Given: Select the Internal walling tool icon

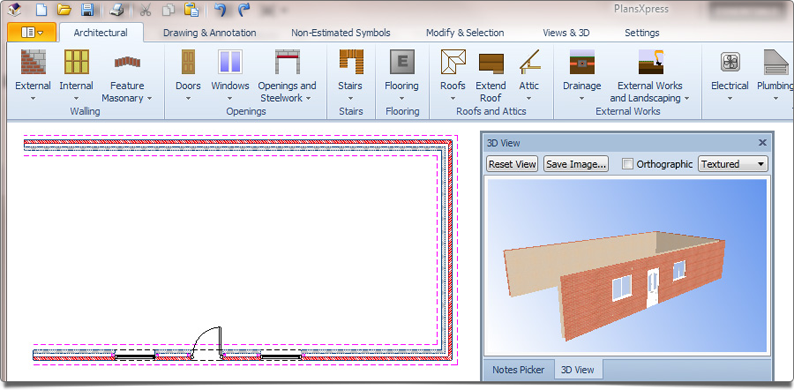Looking at the screenshot, I should 76,62.
